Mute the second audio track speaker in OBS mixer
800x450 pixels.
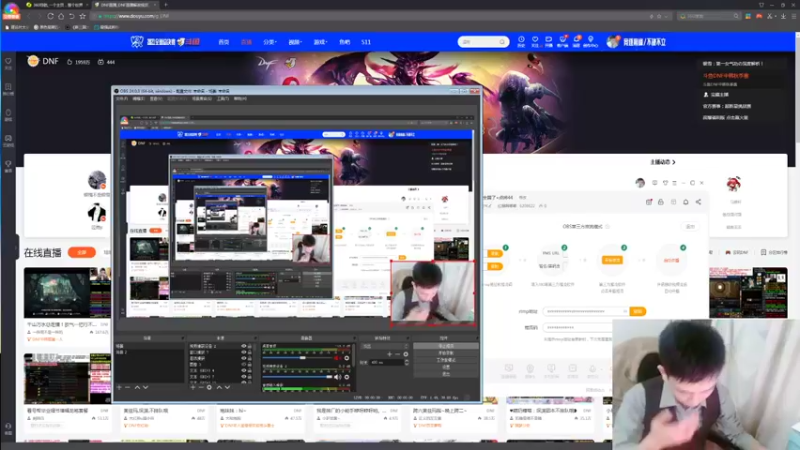click(x=337, y=377)
